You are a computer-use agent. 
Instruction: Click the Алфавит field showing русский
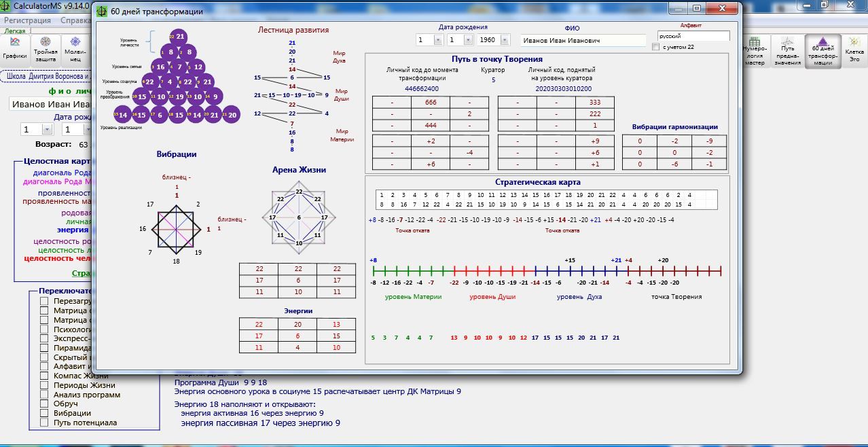(693, 36)
